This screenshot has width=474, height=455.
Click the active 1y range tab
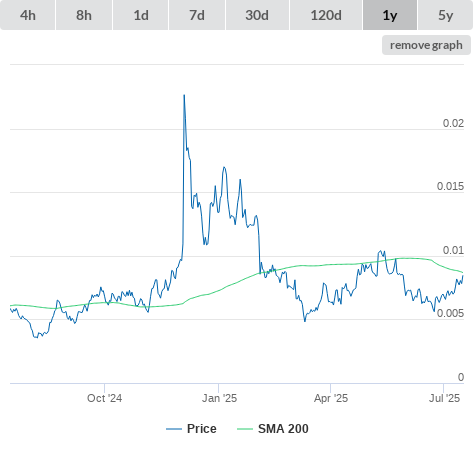(x=390, y=15)
